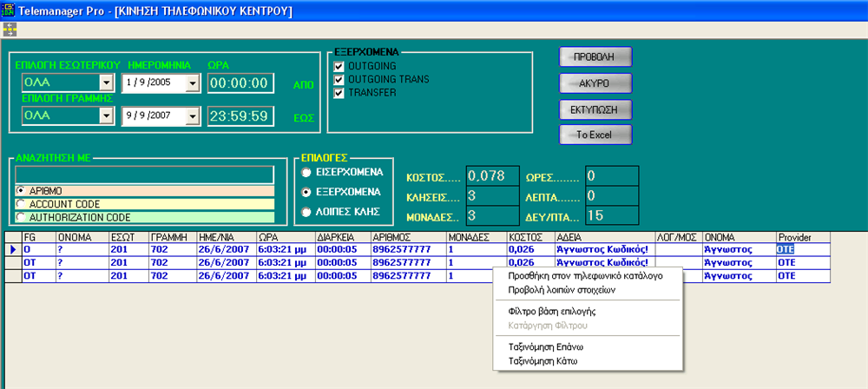Viewport: 868px width, 389px height.
Task: Select the highlighted ΟΤΕ cell in first row
Action: 803,250
